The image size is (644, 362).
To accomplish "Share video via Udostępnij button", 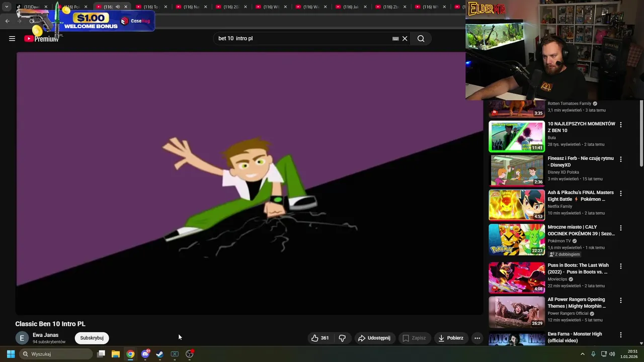I will tap(374, 338).
